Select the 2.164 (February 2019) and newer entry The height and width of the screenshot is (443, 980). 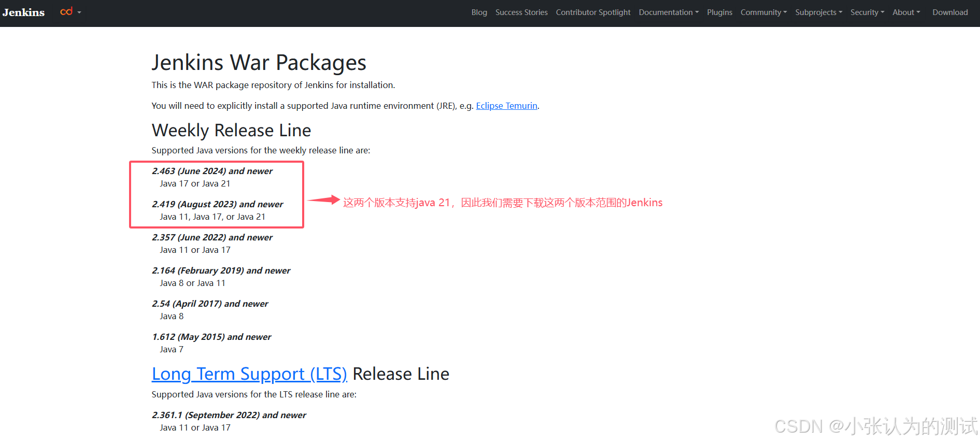(221, 270)
